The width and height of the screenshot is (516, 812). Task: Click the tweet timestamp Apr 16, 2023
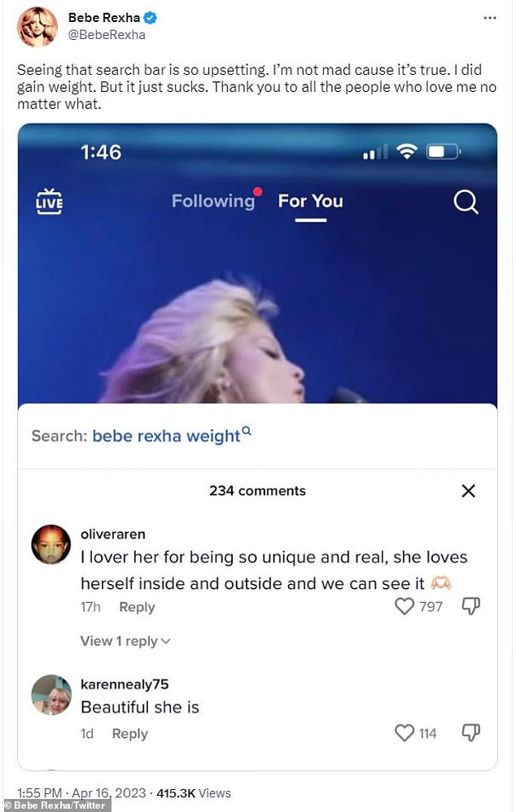[109, 793]
